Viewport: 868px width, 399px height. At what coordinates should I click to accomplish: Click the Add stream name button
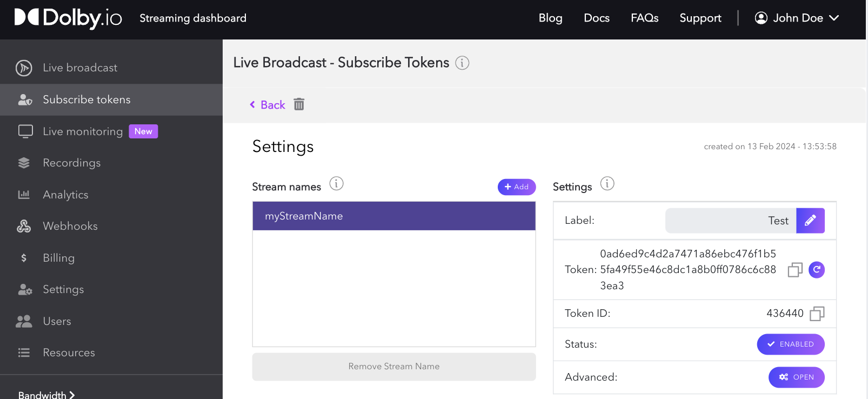(x=516, y=187)
